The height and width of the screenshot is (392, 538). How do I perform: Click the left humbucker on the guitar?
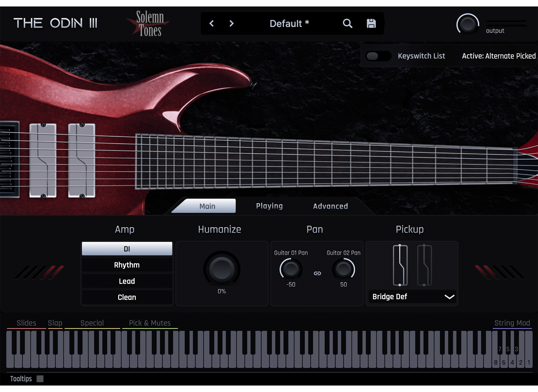pyautogui.click(x=43, y=160)
